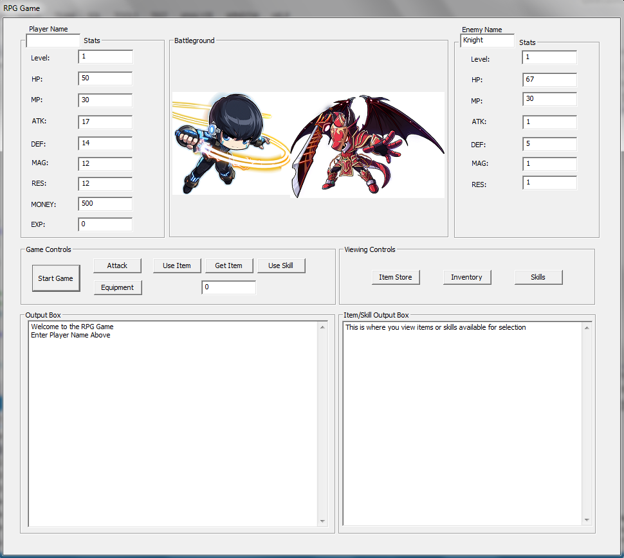The height and width of the screenshot is (558, 624).
Task: Click the RPG Game window title
Action: 21,8
